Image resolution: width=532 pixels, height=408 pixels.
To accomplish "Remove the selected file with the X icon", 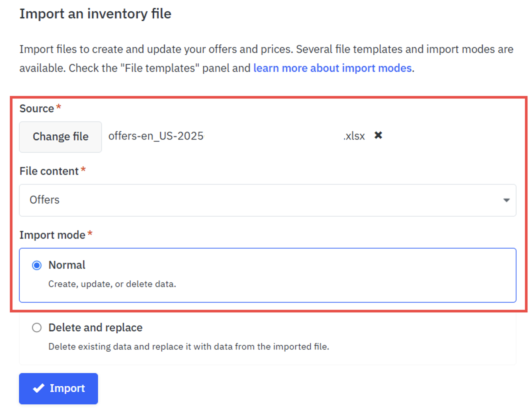I will point(378,135).
